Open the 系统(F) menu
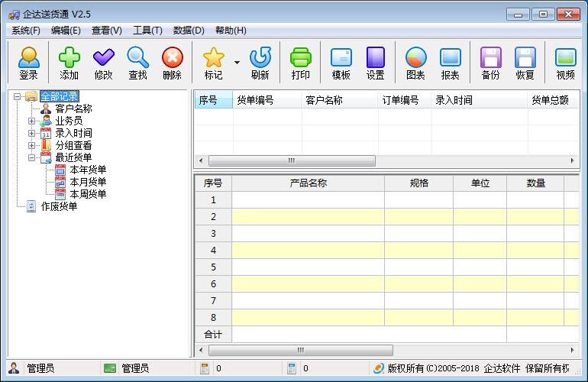The image size is (588, 382). click(x=26, y=31)
